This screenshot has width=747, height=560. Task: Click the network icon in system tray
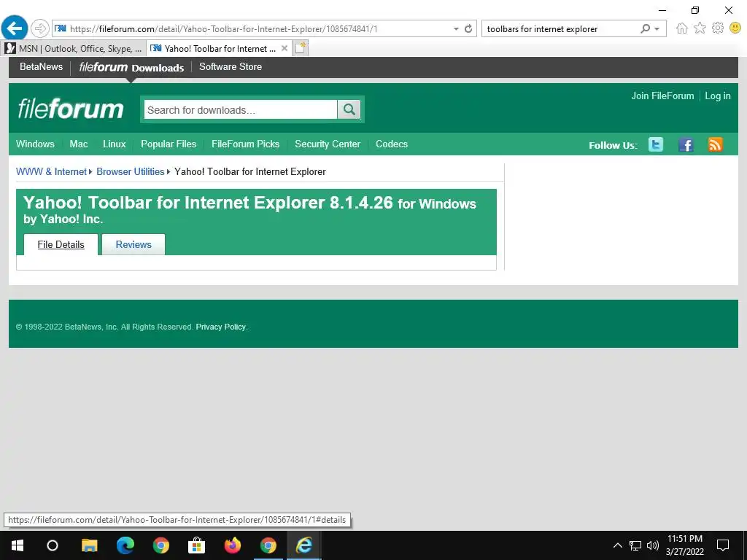[x=635, y=545]
